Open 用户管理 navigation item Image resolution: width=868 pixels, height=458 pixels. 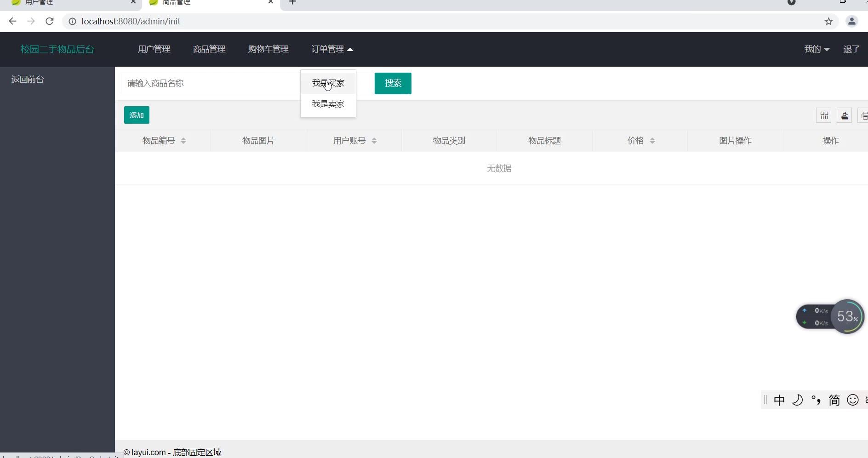pos(154,49)
